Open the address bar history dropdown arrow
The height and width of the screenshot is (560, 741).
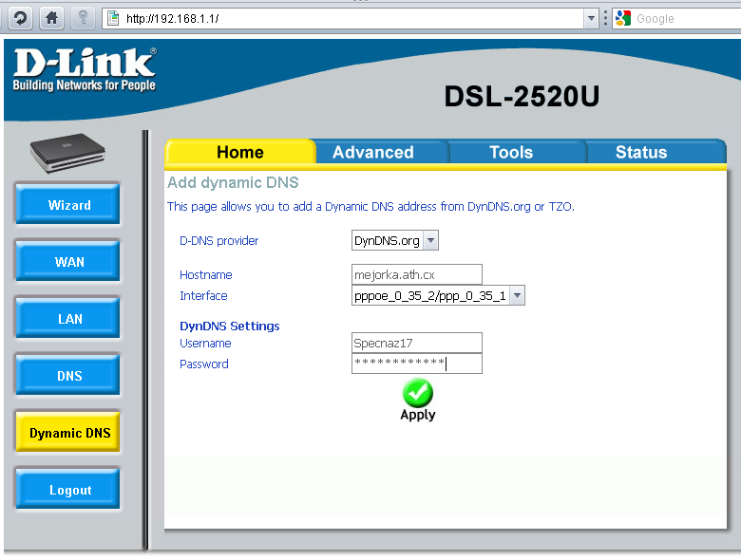coord(591,18)
